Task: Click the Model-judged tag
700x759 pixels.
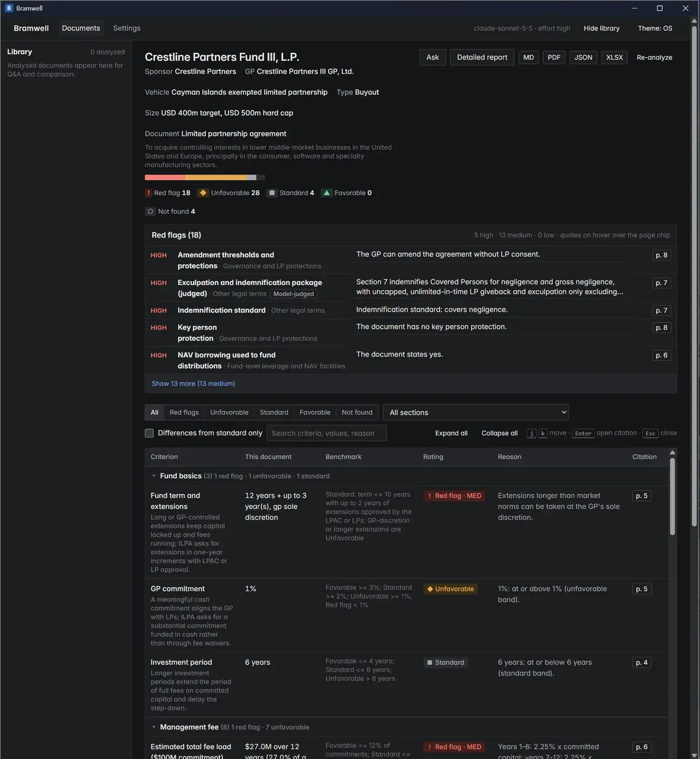Action: [x=293, y=294]
